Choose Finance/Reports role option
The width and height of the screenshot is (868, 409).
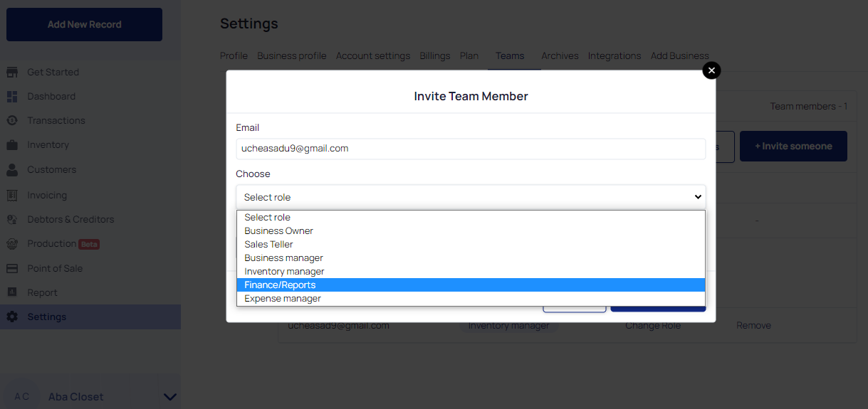coord(471,285)
